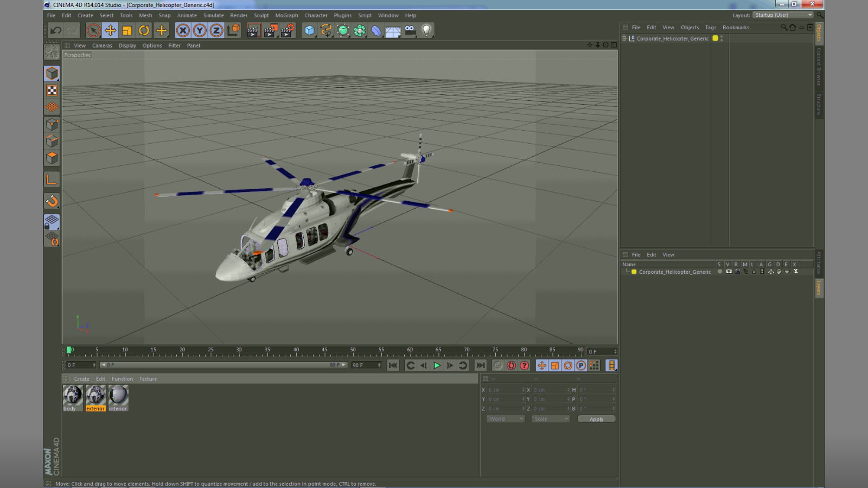Viewport: 868px width, 488px height.
Task: Render the current view with clapperboard icon
Action: 253,30
